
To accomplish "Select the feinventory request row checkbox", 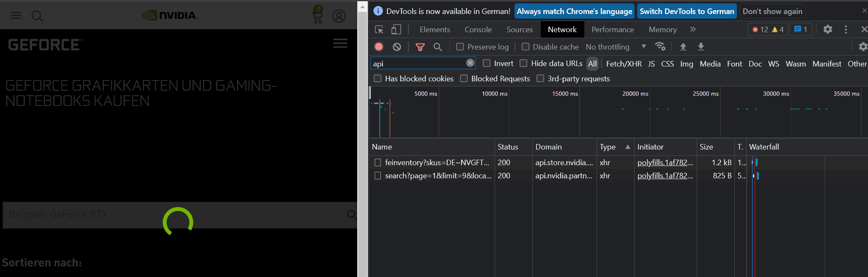I will pyautogui.click(x=378, y=162).
